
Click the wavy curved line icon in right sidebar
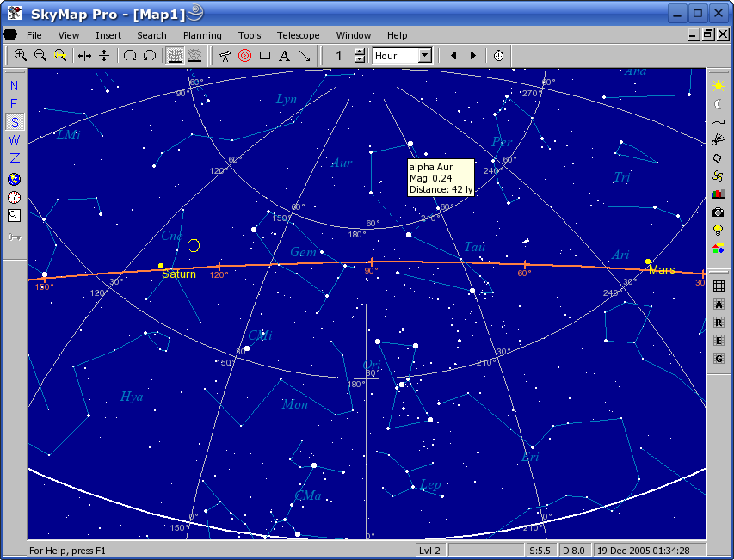click(719, 122)
